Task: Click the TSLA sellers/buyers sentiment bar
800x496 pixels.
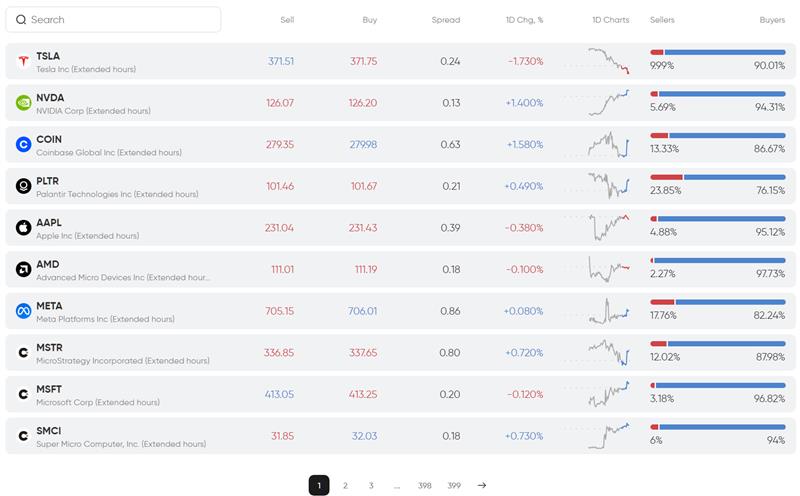Action: pos(717,52)
